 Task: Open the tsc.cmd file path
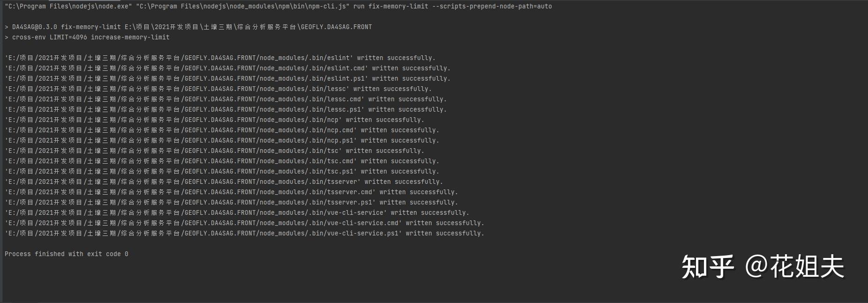(x=181, y=161)
